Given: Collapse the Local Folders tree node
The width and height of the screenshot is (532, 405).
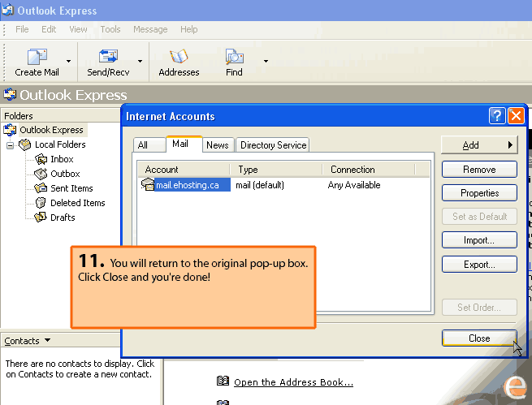Looking at the screenshot, I should point(11,145).
